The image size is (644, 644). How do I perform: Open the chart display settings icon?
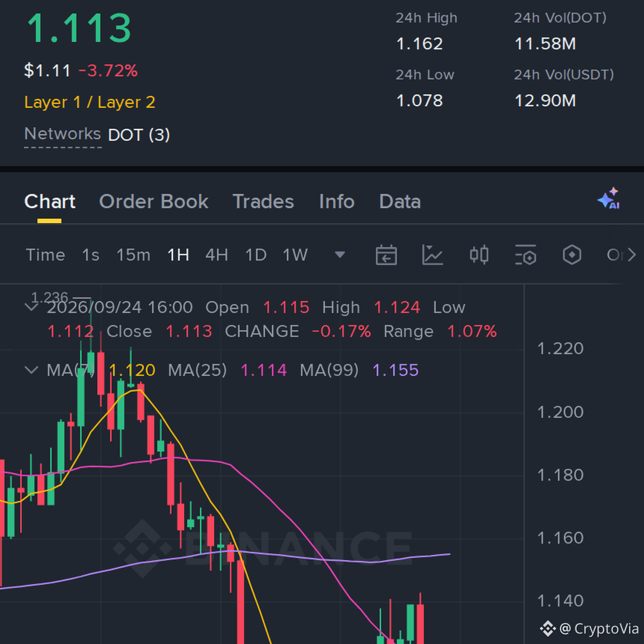[525, 255]
